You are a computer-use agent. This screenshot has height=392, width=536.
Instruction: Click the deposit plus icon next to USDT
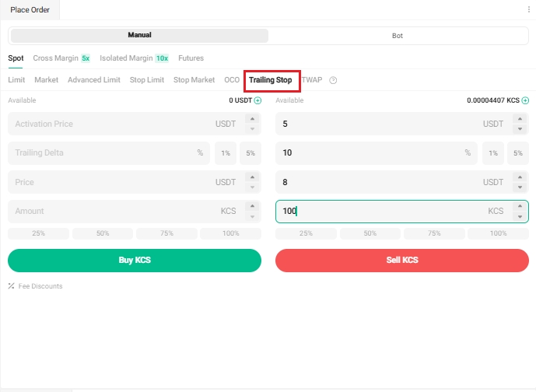click(257, 100)
